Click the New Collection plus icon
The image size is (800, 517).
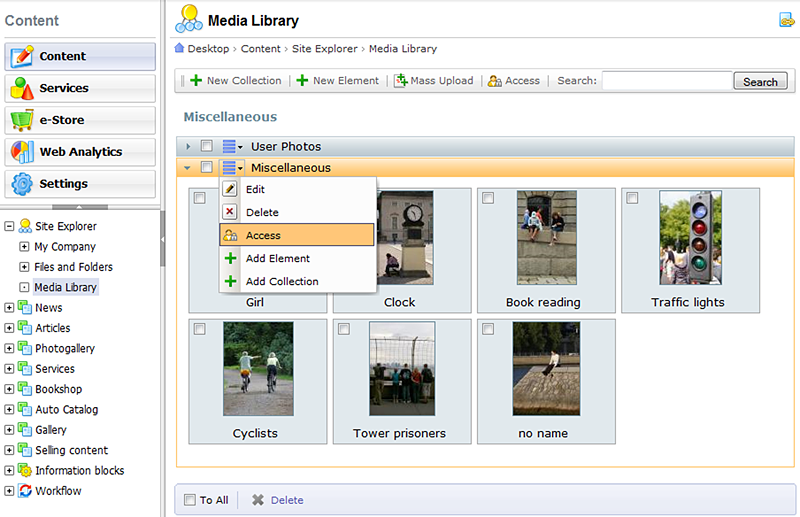pos(196,81)
